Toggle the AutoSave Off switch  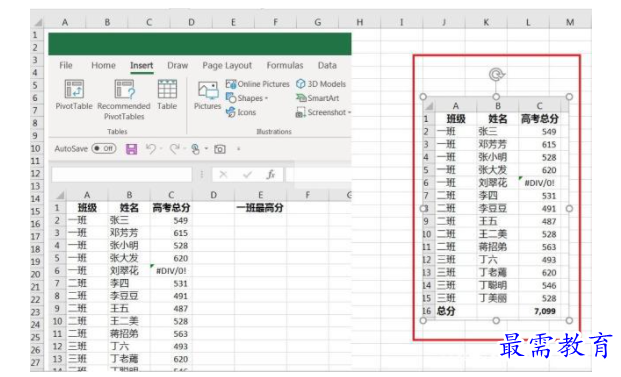click(x=104, y=149)
